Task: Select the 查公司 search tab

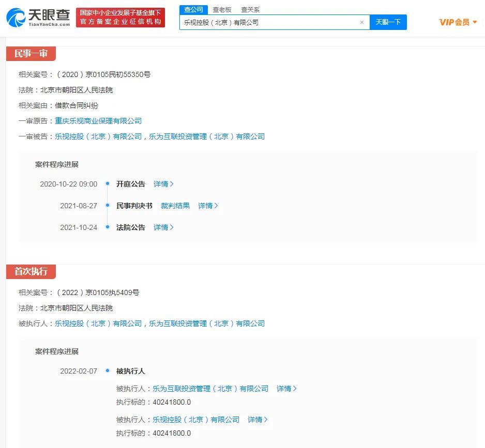Action: (193, 9)
